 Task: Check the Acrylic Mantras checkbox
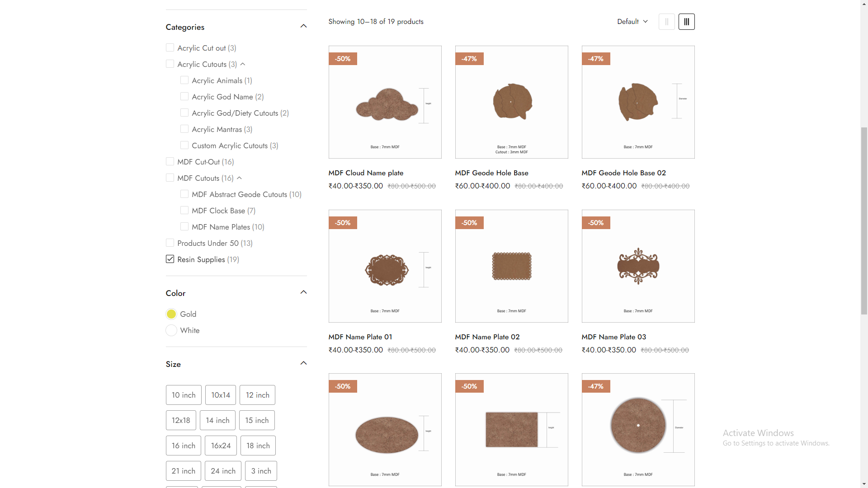click(x=184, y=129)
